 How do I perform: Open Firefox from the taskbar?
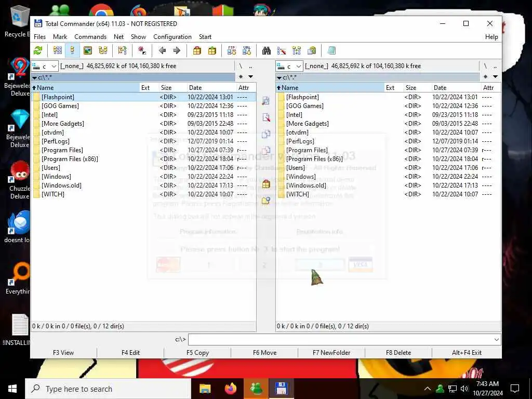coord(231,389)
